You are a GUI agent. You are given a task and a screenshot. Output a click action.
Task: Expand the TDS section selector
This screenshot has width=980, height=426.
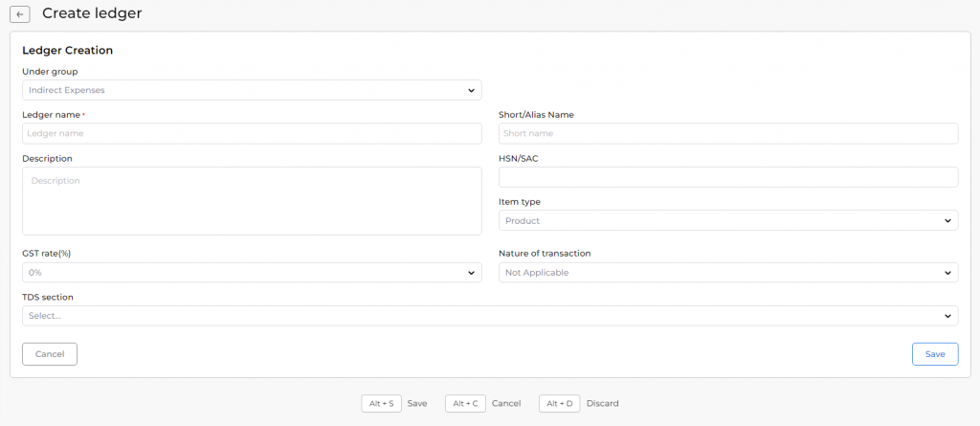490,316
